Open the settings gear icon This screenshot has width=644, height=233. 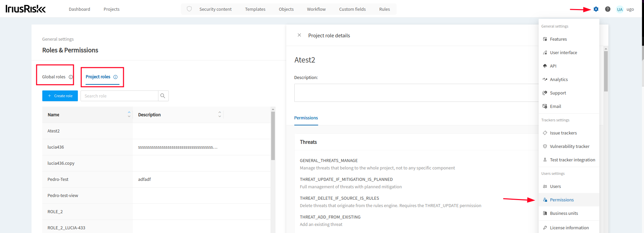click(596, 9)
